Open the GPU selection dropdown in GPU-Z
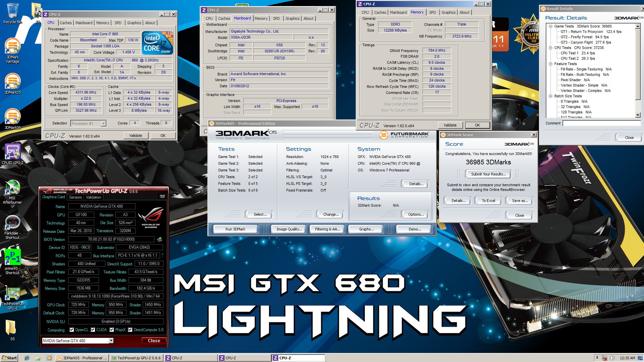The image size is (644, 362). point(111,341)
